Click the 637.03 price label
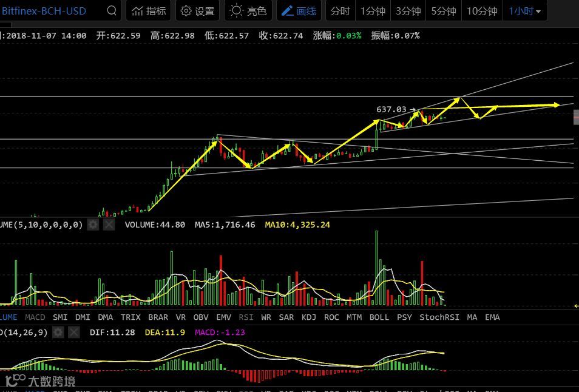579x392 pixels. pos(391,109)
